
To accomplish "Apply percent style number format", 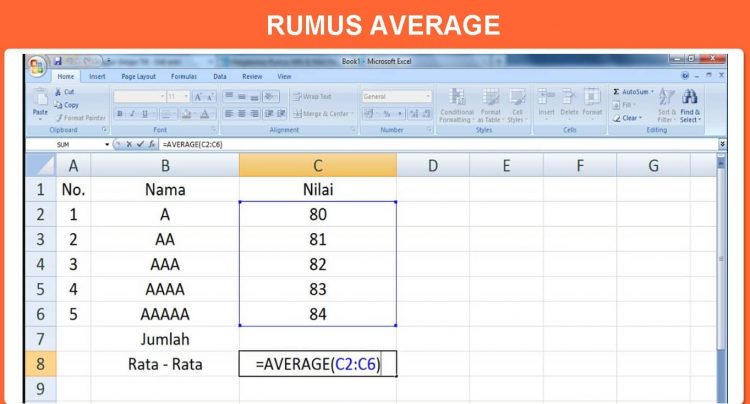I will [x=386, y=114].
